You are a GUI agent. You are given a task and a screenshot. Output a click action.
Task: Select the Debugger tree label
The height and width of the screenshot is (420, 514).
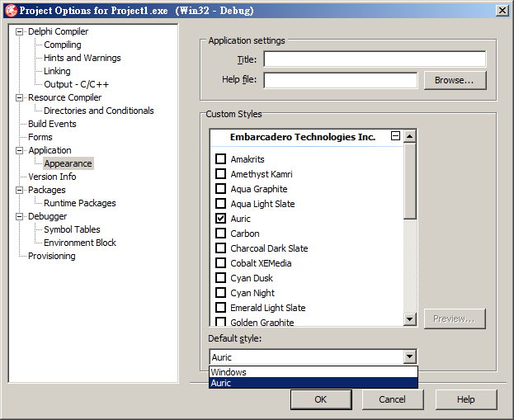(47, 216)
